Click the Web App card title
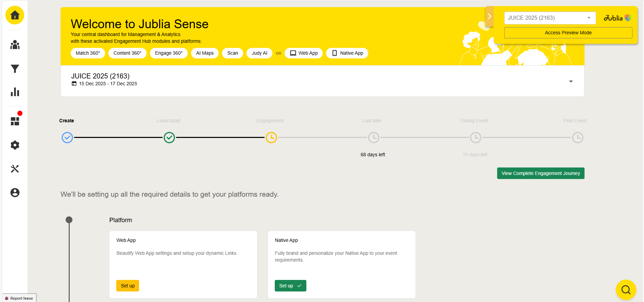Screen dimensions: 644x302 pos(126,240)
